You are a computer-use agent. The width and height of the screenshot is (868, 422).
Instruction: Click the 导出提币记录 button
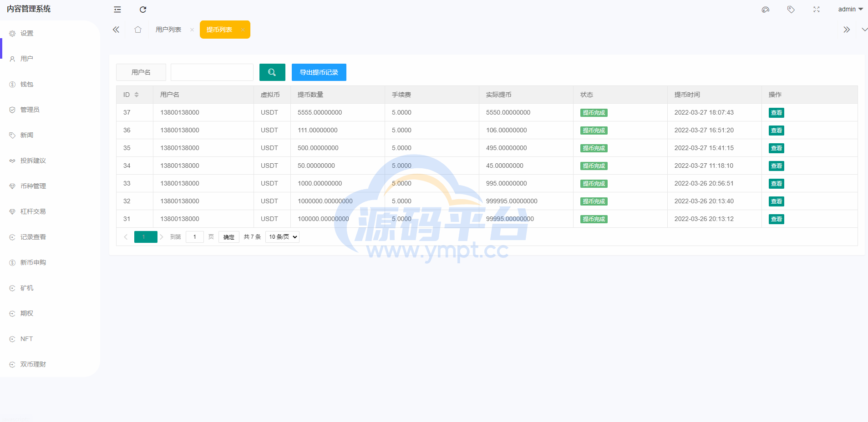click(x=319, y=72)
